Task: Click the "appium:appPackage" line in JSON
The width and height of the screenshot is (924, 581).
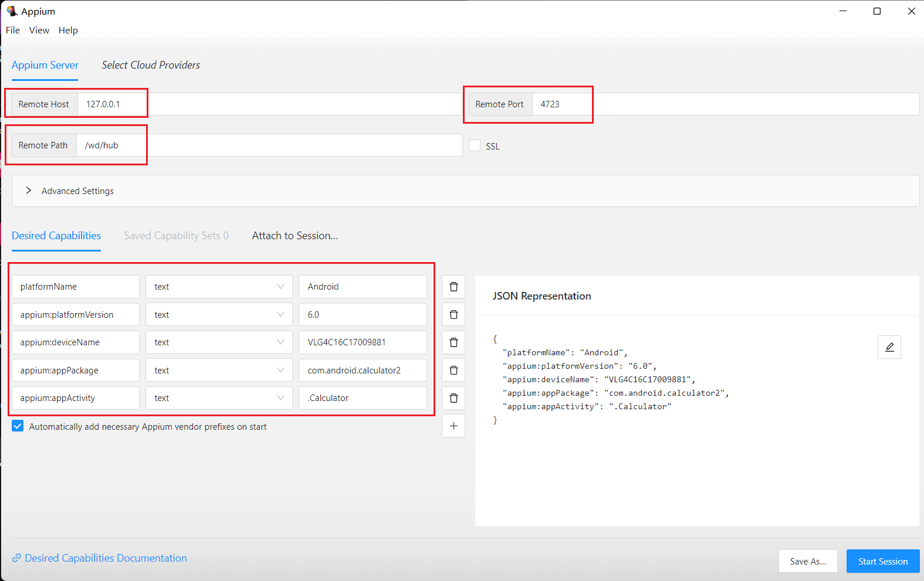Action: tap(615, 393)
